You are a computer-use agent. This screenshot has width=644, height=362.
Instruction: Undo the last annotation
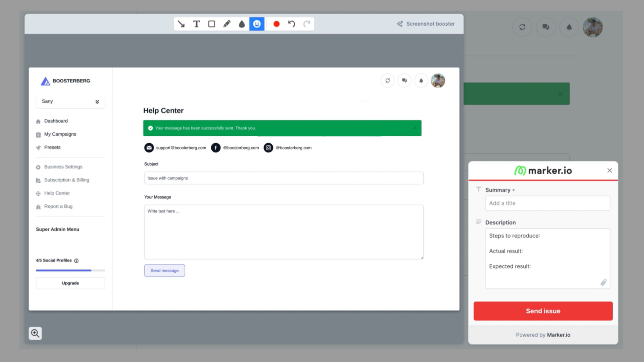pos(292,24)
